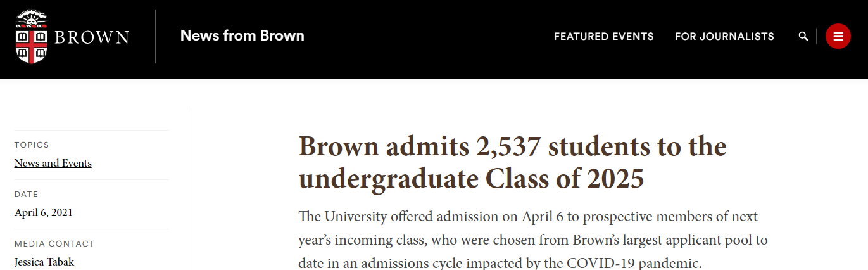Open the For Journalists menu item
Viewport: 868px width, 270px height.
724,36
